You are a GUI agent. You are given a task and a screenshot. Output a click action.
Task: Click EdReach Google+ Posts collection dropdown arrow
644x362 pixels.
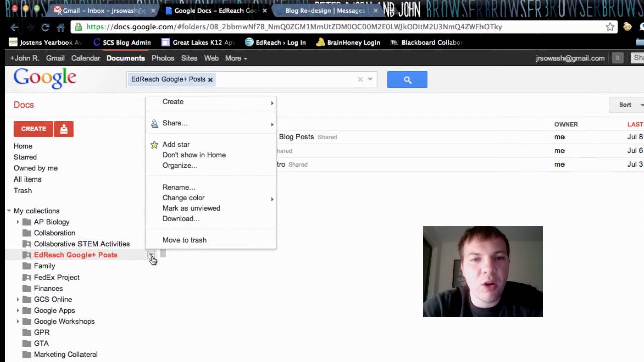151,255
